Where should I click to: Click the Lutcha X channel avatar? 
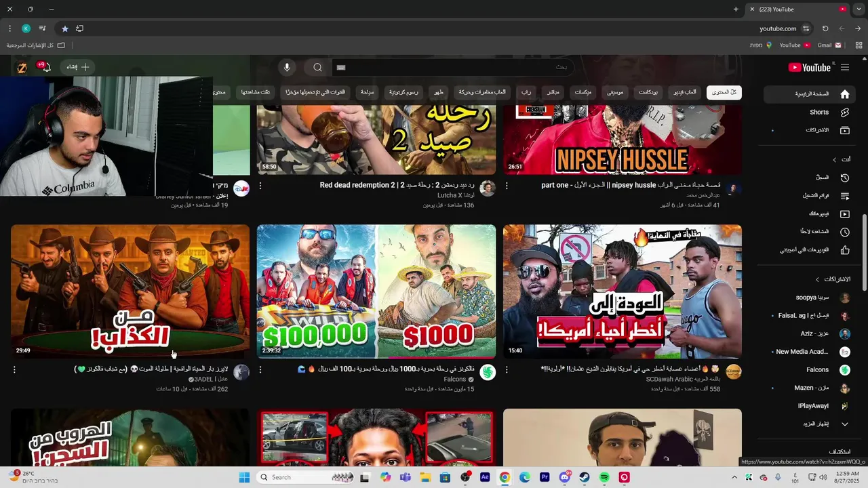coord(488,188)
